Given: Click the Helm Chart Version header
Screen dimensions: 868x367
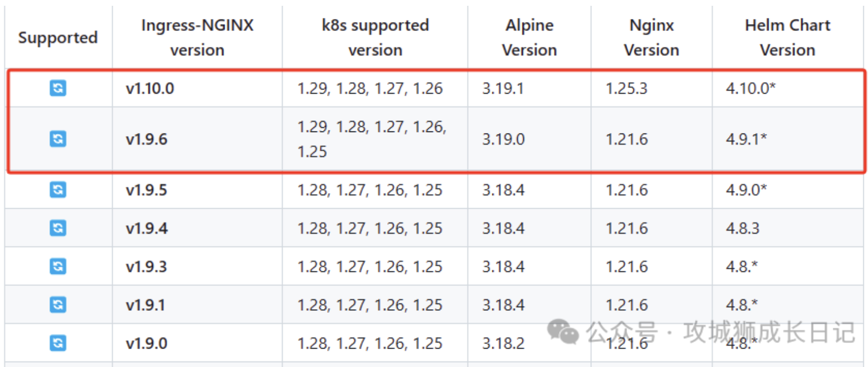Looking at the screenshot, I should 787,37.
